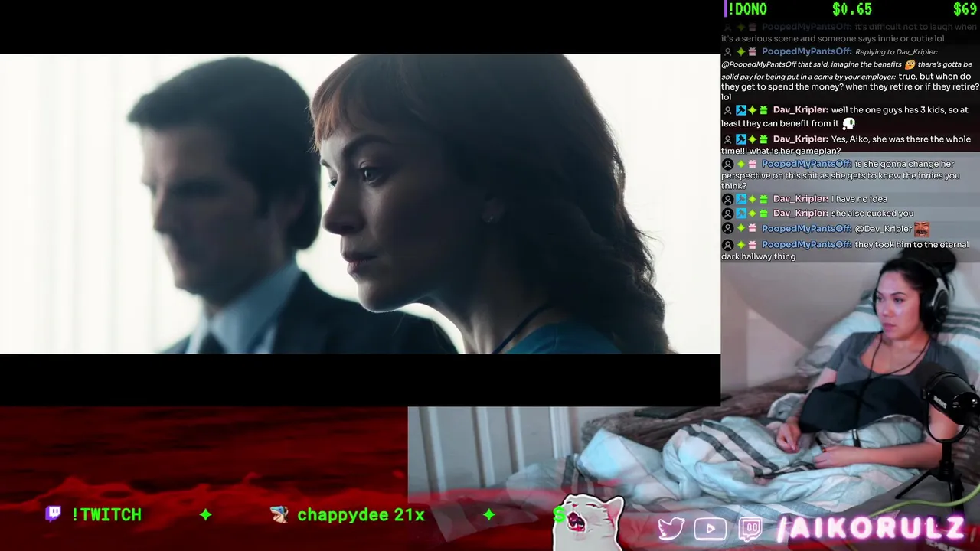Open Dav_Kripler name on 'she also cucked you'
The height and width of the screenshot is (551, 980).
(x=801, y=214)
